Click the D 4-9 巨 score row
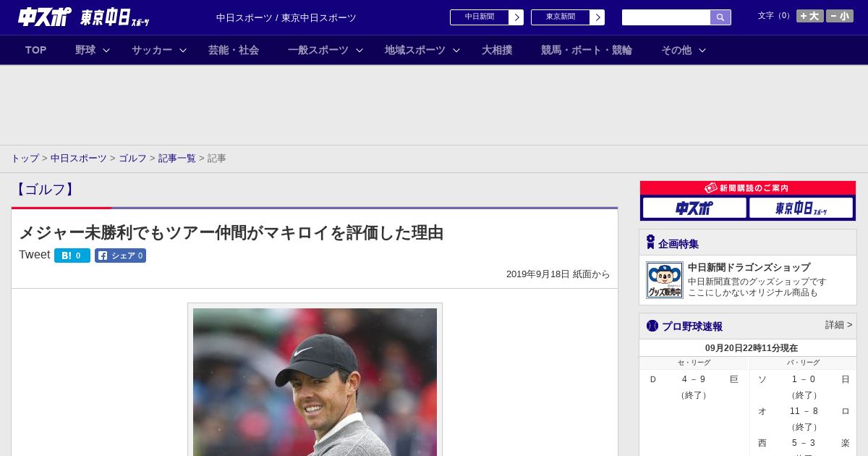 click(x=694, y=379)
